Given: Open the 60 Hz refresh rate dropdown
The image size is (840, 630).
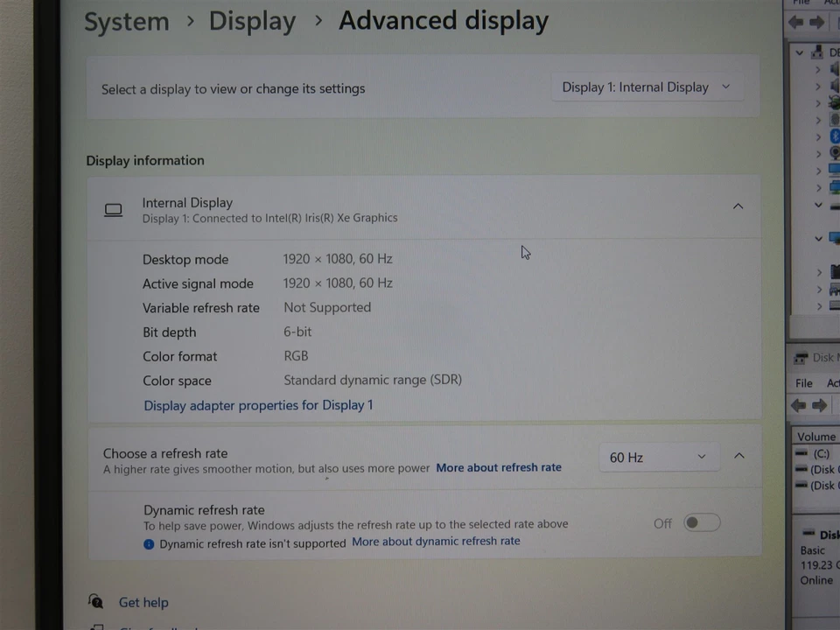Looking at the screenshot, I should [x=658, y=457].
